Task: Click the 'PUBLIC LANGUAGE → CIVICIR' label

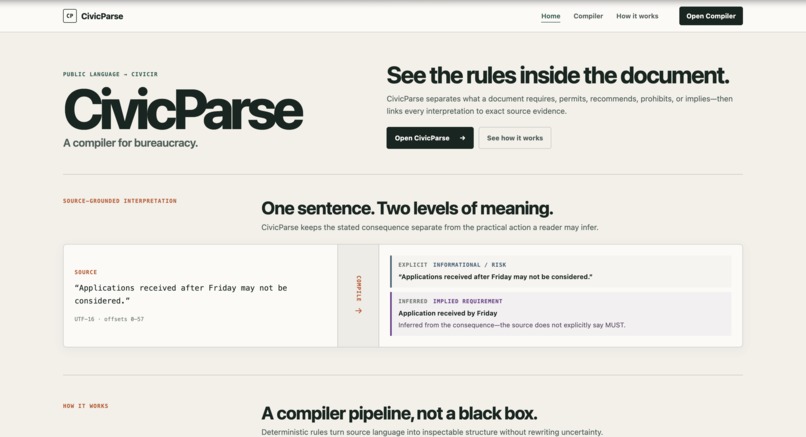Action: click(x=110, y=74)
